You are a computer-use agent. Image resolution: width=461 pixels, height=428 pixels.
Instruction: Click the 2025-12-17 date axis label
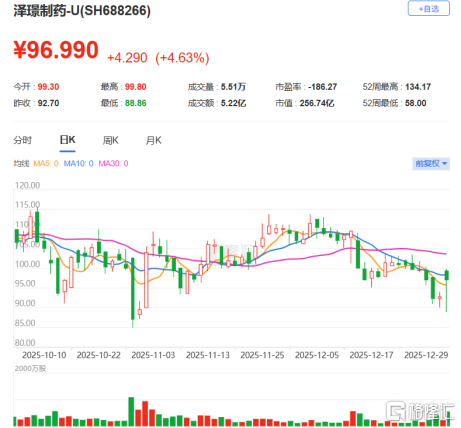371,355
